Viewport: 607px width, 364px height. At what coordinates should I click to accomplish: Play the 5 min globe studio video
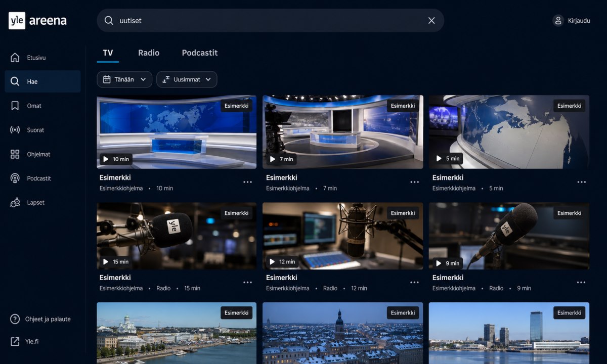[x=448, y=159]
